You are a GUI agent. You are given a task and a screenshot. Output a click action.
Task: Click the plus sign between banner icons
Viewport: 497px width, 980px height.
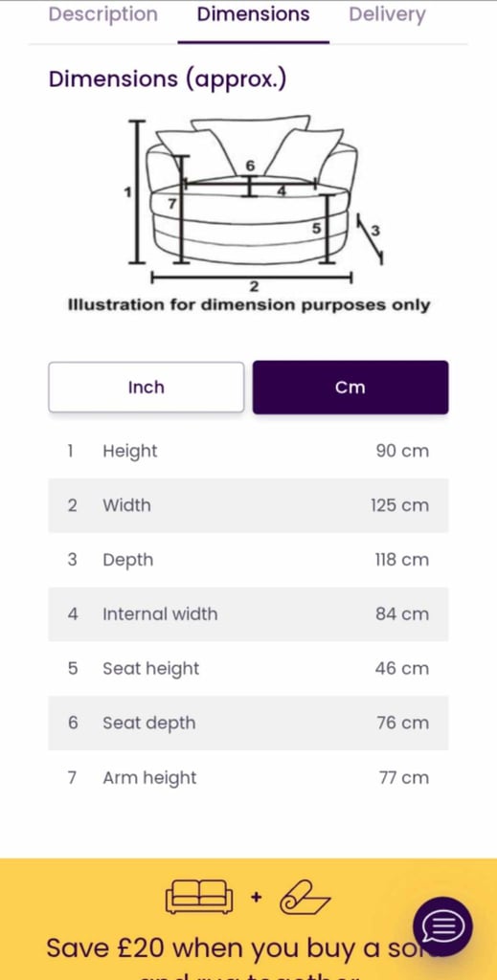tap(256, 898)
